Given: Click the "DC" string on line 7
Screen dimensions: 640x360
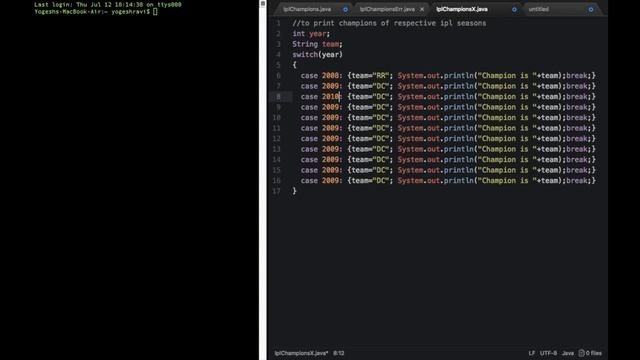Looking at the screenshot, I should 381,86.
